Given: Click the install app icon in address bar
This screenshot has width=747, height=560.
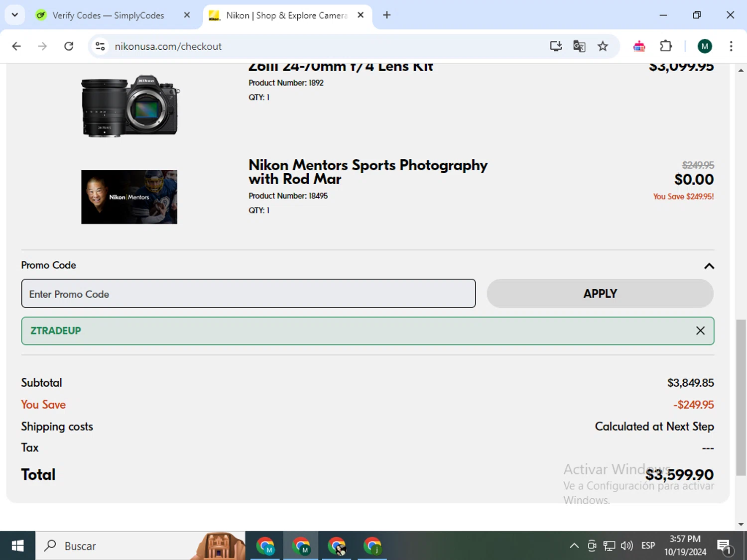Looking at the screenshot, I should (x=556, y=46).
